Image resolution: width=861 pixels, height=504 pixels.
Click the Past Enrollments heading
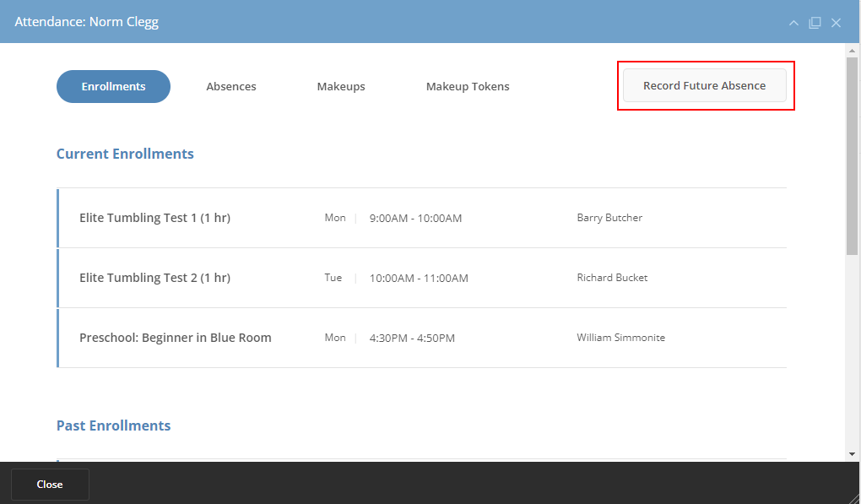tap(113, 425)
